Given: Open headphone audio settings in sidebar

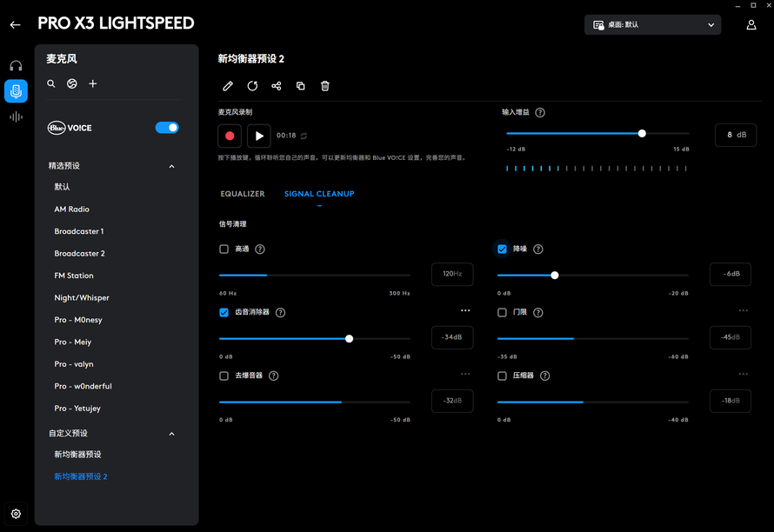Looking at the screenshot, I should click(16, 66).
